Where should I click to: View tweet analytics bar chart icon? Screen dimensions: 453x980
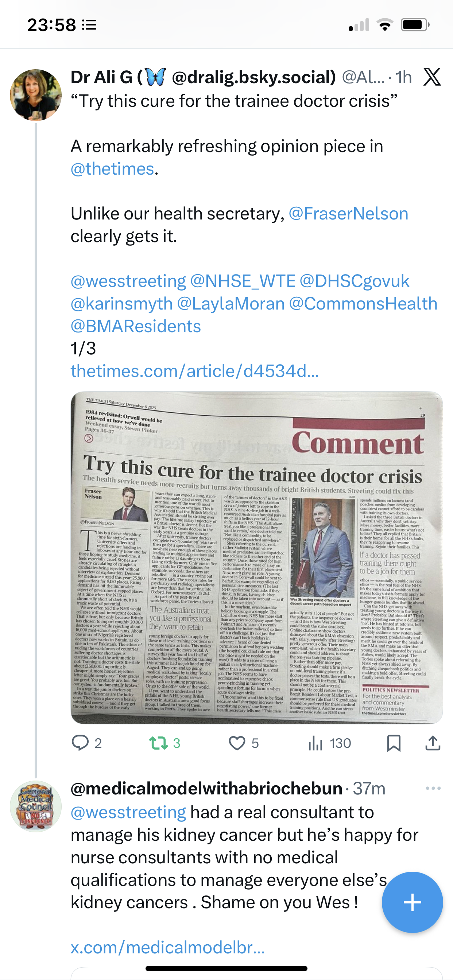(x=315, y=743)
